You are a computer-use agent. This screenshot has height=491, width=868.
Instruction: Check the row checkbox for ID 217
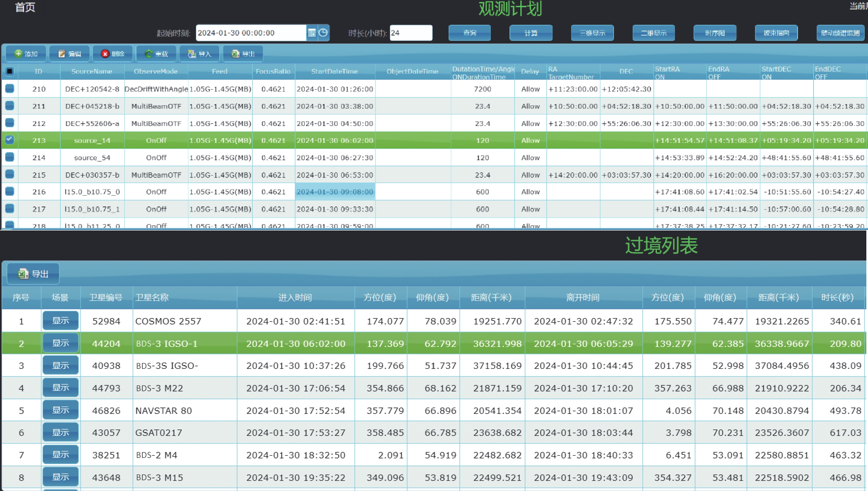click(x=9, y=208)
